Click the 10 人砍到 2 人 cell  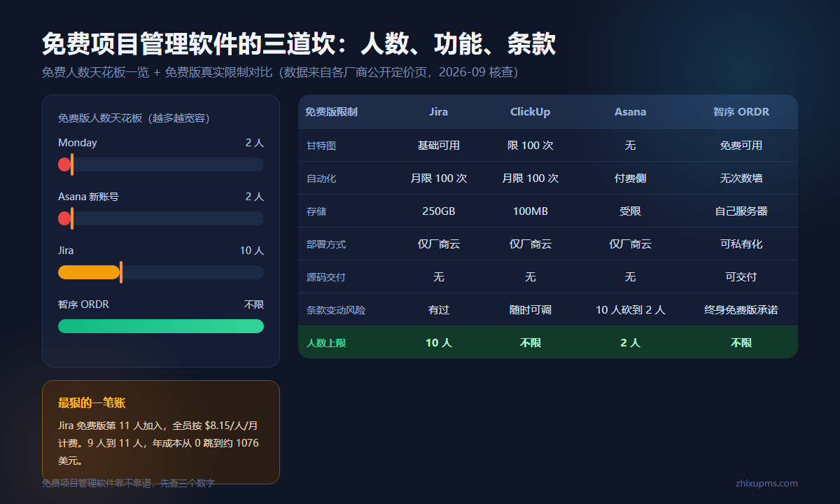point(631,310)
